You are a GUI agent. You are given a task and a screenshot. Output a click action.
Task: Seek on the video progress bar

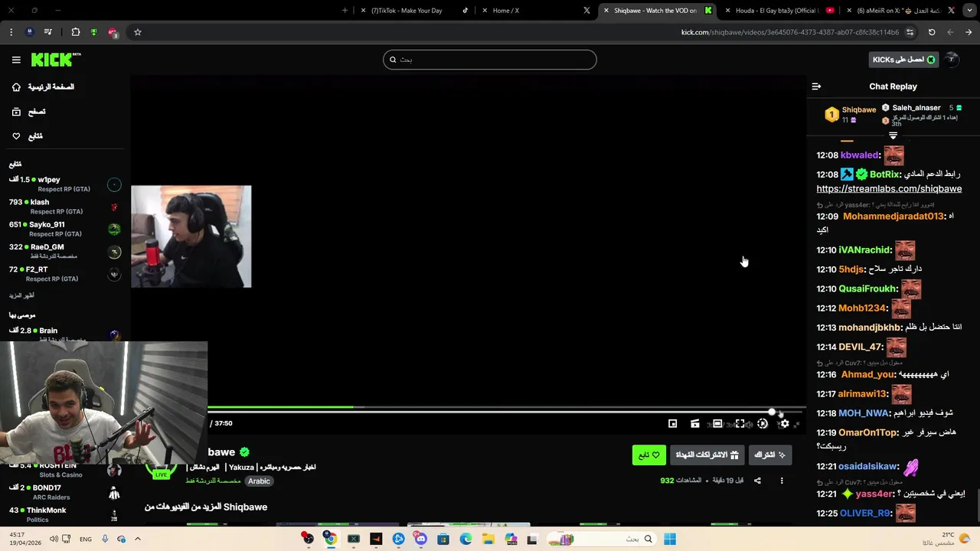tap(505, 407)
